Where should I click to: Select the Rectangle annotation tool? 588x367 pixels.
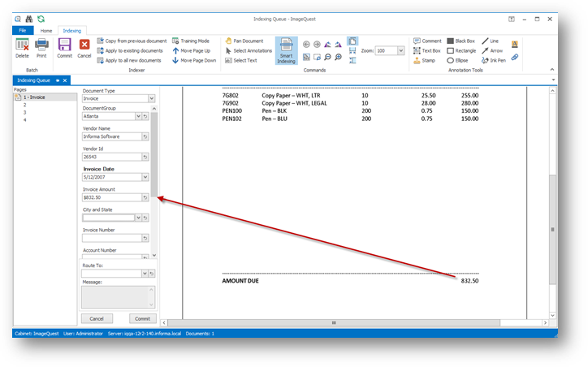coord(461,50)
